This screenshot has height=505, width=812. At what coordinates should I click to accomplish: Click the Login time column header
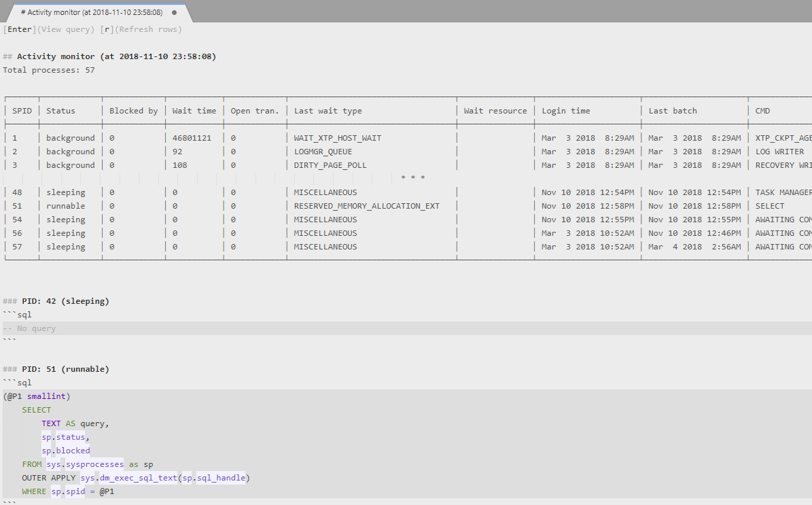click(566, 111)
